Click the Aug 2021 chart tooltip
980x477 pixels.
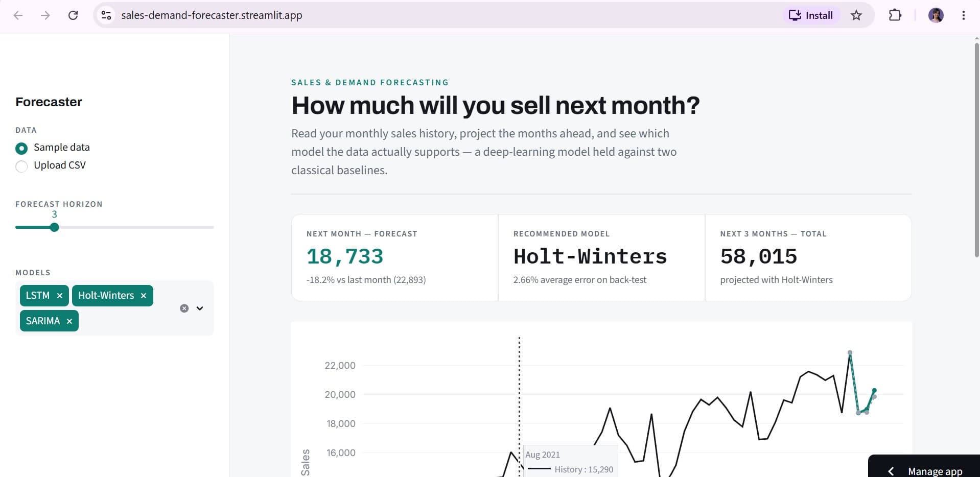[x=571, y=461]
